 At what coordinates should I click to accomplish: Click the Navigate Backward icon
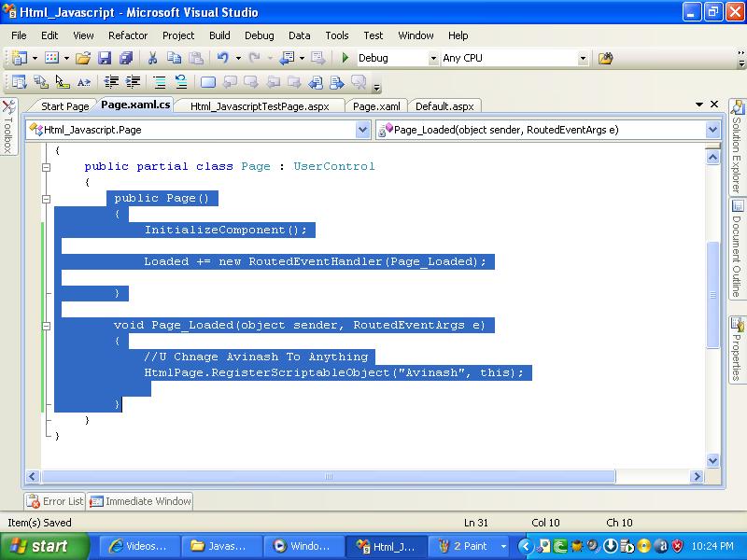click(x=288, y=58)
